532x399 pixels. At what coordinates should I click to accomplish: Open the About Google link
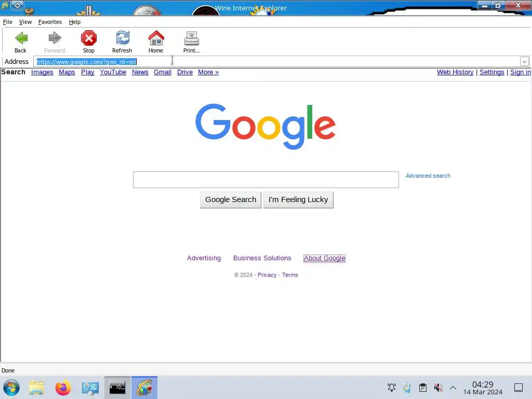pos(324,258)
